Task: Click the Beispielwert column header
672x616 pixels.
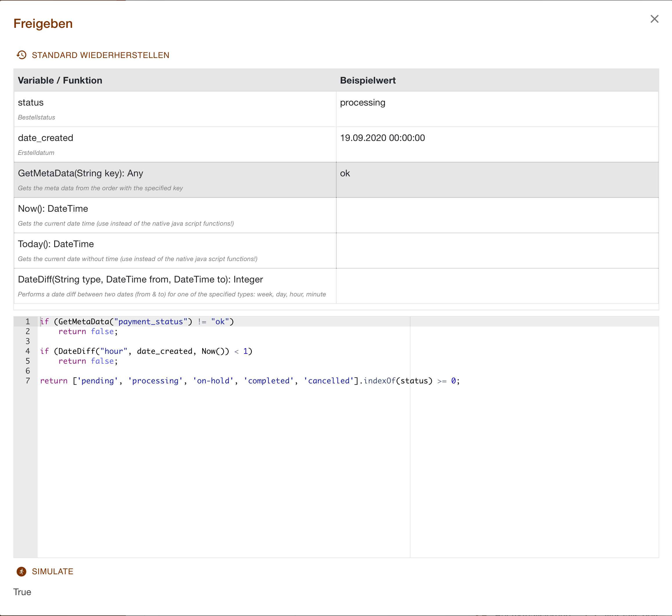Action: (x=368, y=80)
